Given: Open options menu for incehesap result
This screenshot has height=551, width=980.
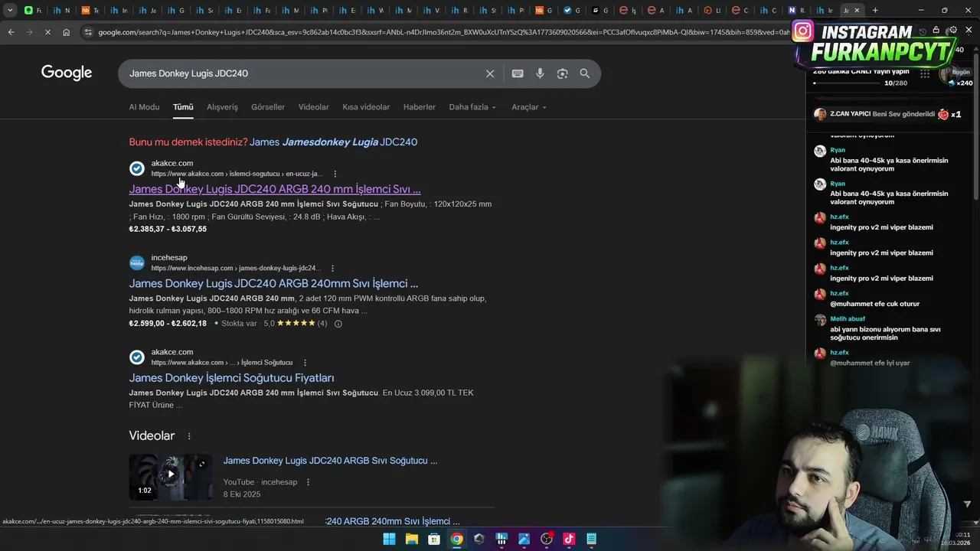Looking at the screenshot, I should (x=332, y=269).
